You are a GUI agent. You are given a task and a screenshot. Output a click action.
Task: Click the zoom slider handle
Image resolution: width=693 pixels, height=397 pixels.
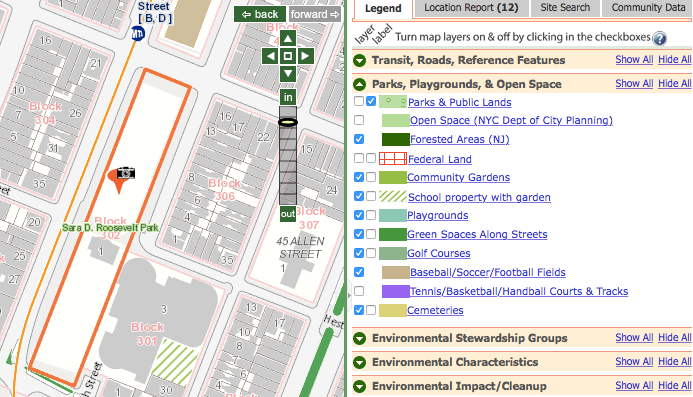pyautogui.click(x=288, y=122)
